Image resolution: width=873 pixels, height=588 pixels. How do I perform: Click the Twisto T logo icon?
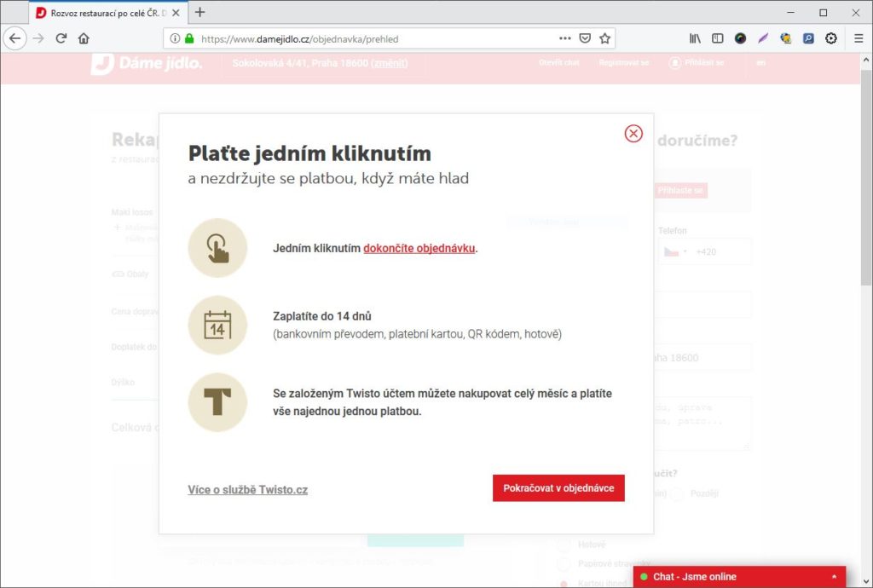(217, 402)
